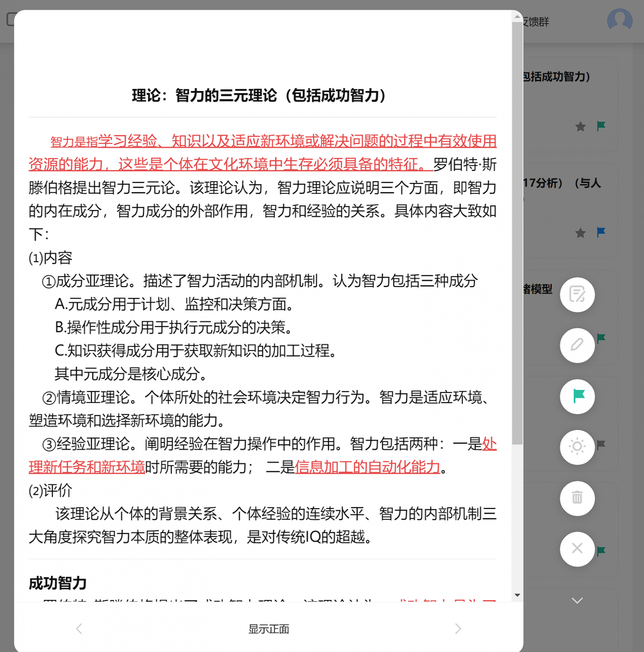This screenshot has height=652, width=644.
Task: Click the pencil edit round button
Action: (577, 345)
